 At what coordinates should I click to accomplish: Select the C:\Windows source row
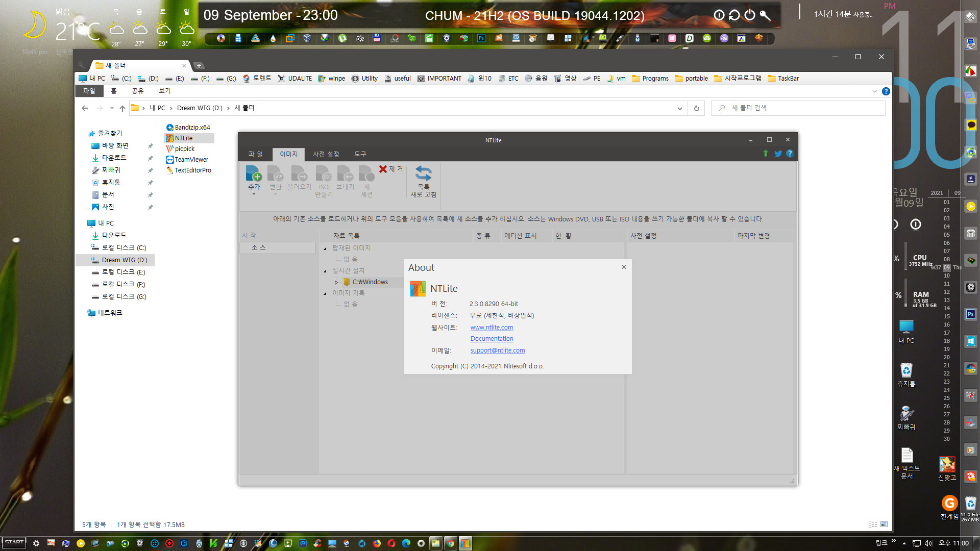click(370, 282)
